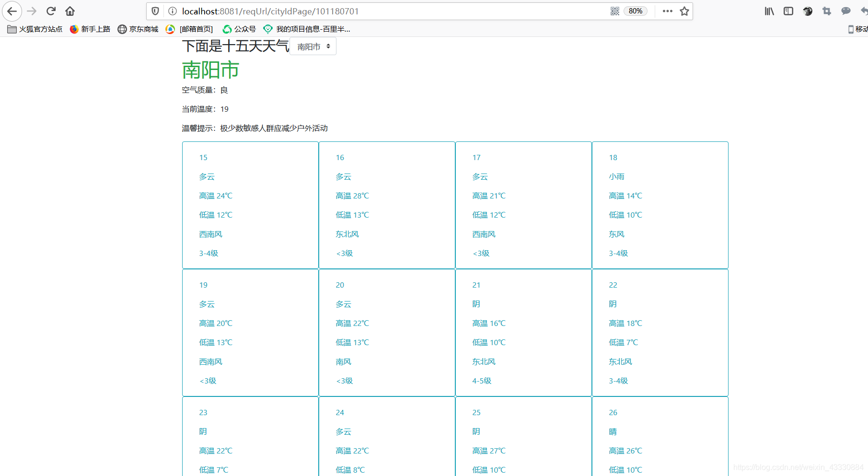Expand the 南阳市 city dropdown

313,46
